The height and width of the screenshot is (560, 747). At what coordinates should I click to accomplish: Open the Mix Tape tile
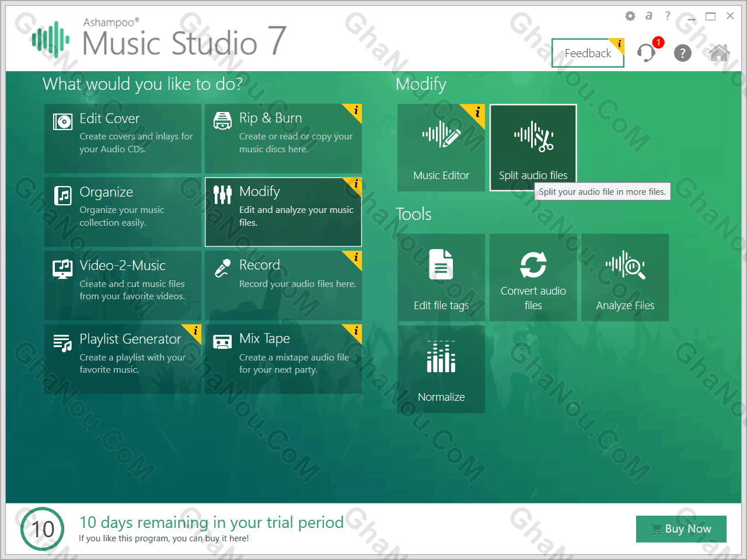pyautogui.click(x=283, y=359)
